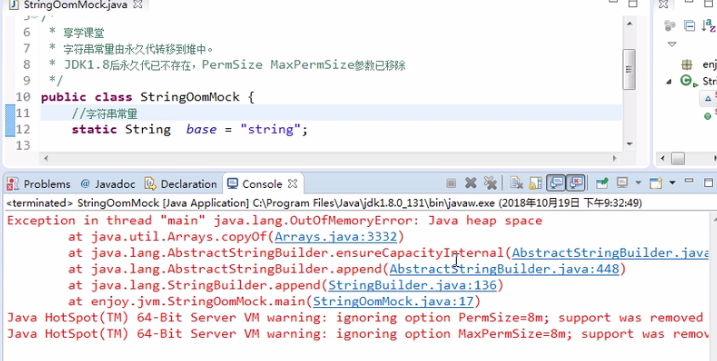The image size is (717, 361).
Task: Open the AbstractStringBuilder.java:448 link
Action: point(504,269)
